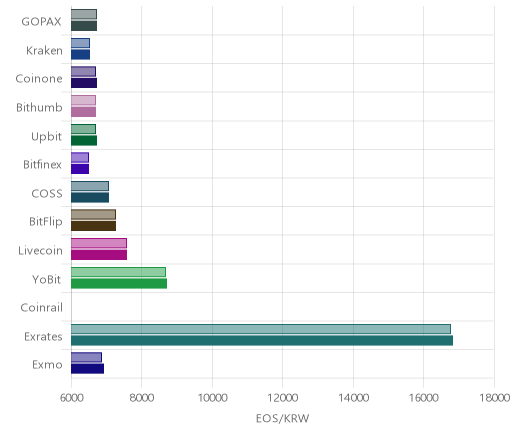Click the dark purple Coinone bar
Image resolution: width=512 pixels, height=436 pixels.
click(x=84, y=83)
